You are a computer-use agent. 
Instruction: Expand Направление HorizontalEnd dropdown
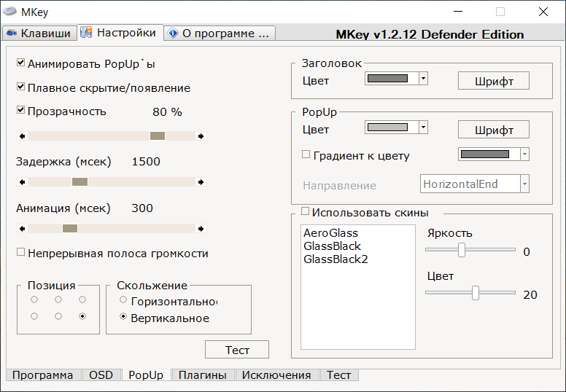click(524, 184)
